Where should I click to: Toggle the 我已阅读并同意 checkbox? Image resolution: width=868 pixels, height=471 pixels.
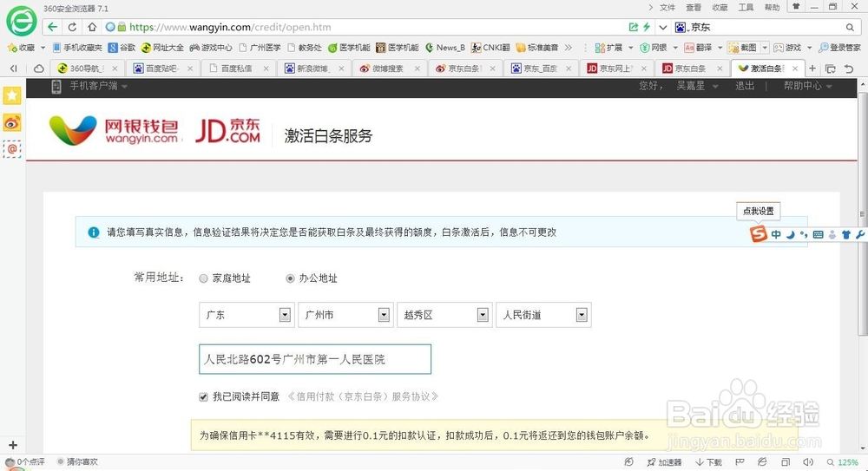tap(203, 396)
